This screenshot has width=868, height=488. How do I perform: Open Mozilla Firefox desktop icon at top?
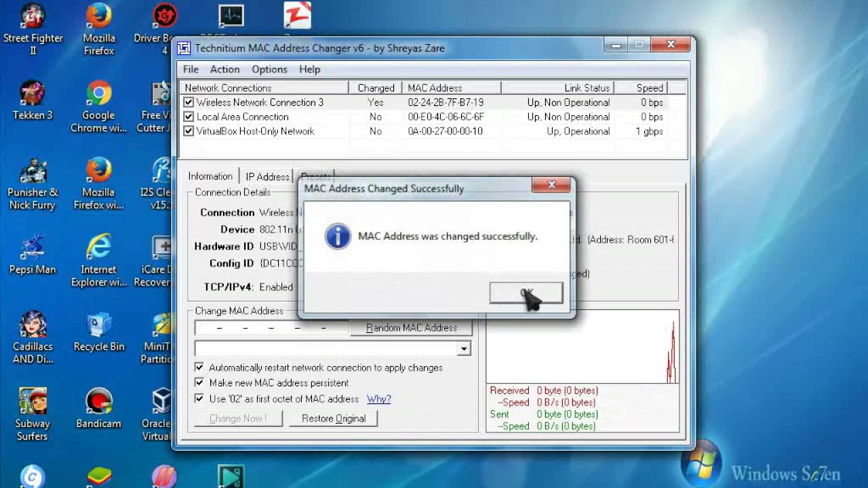point(99,30)
